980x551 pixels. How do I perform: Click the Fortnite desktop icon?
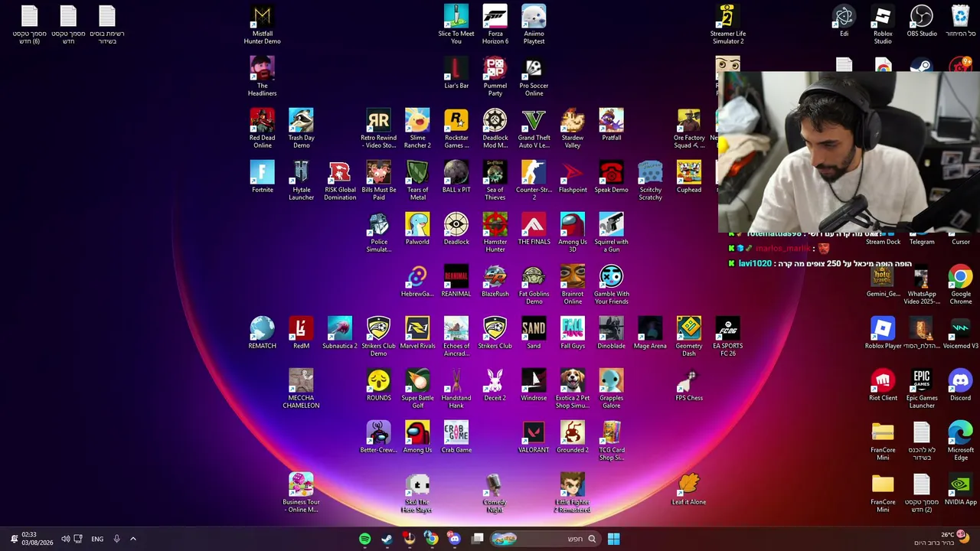pyautogui.click(x=262, y=177)
